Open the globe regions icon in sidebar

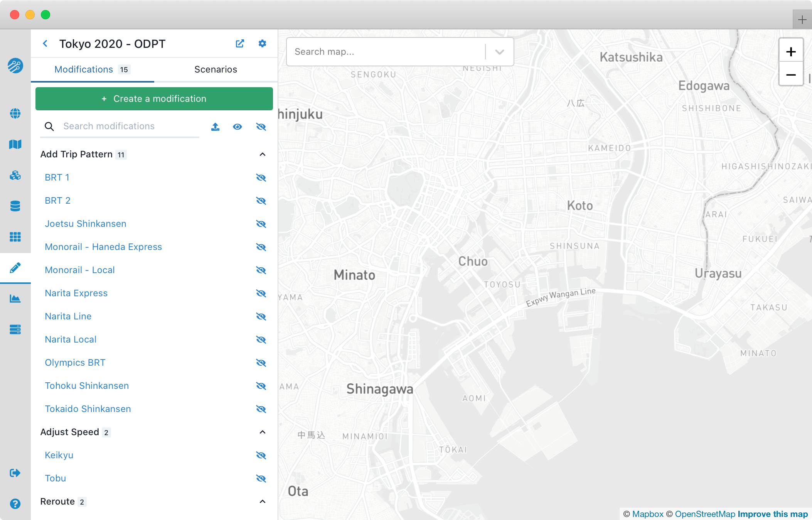[15, 113]
